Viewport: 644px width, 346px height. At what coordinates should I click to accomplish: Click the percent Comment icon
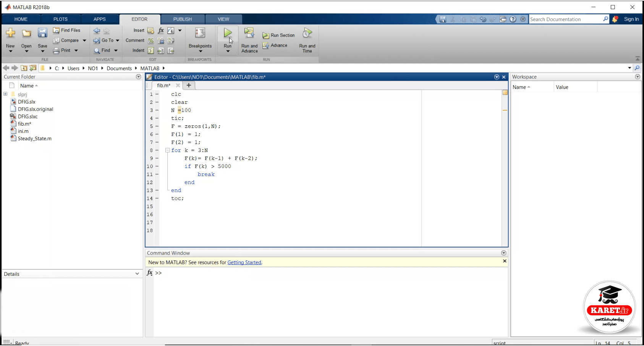(x=150, y=40)
